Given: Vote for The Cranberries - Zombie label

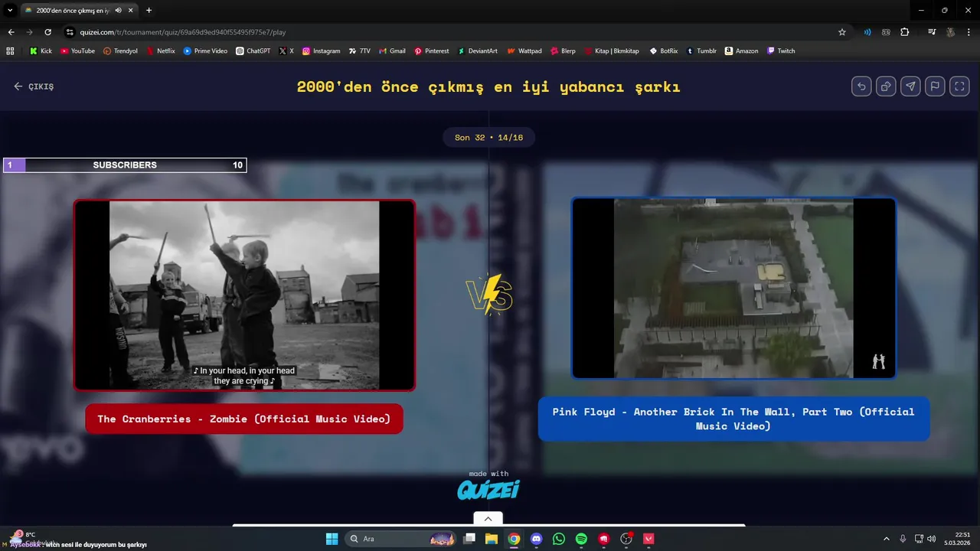Looking at the screenshot, I should point(244,419).
